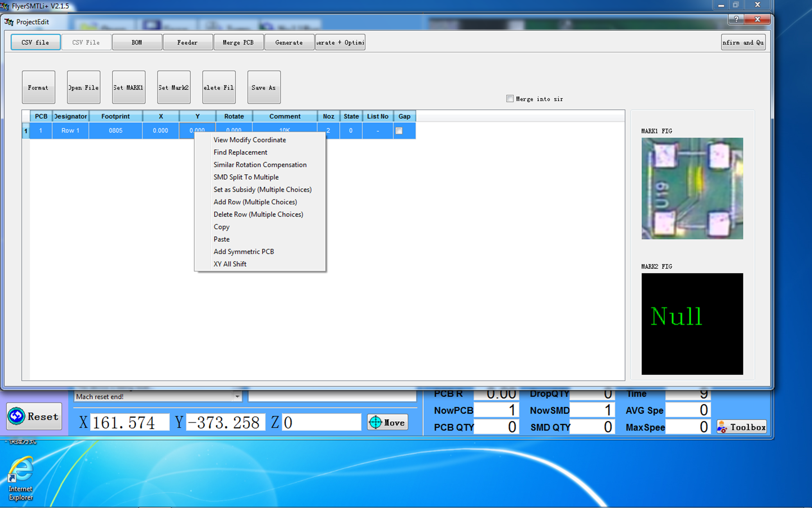Open the Merge PCB tab
812x508 pixels.
click(x=239, y=42)
